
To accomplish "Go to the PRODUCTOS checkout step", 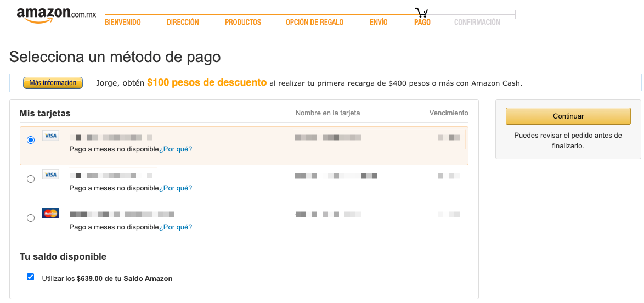I will [x=242, y=22].
